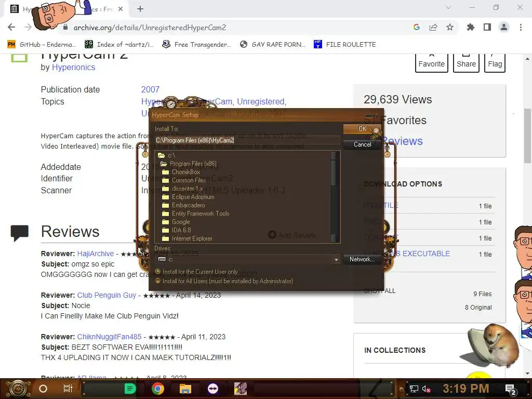Image resolution: width=532 pixels, height=399 pixels.
Task: Select Program Files (x86) folder in tree
Action: pyautogui.click(x=188, y=164)
